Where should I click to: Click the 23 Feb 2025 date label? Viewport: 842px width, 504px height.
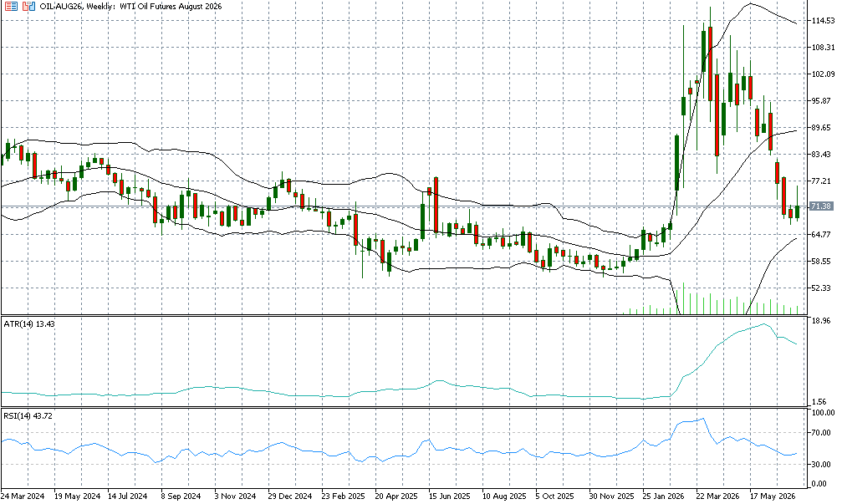click(343, 496)
